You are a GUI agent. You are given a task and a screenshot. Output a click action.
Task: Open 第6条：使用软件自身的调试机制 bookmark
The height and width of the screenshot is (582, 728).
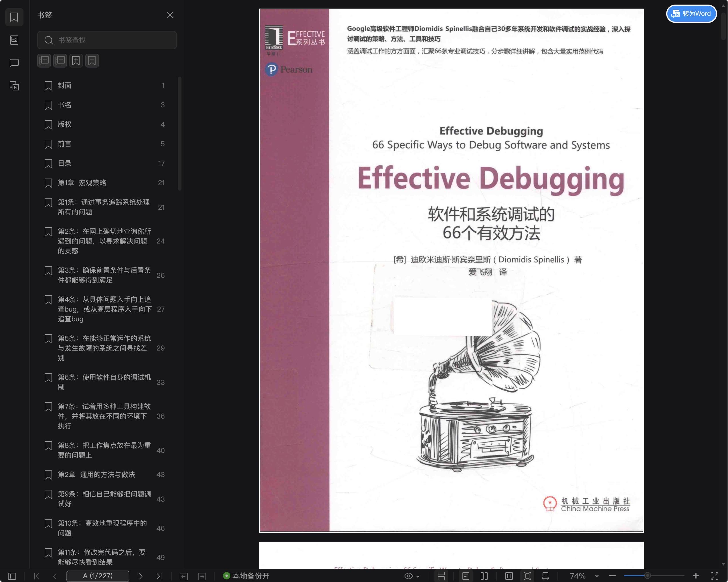tap(105, 382)
